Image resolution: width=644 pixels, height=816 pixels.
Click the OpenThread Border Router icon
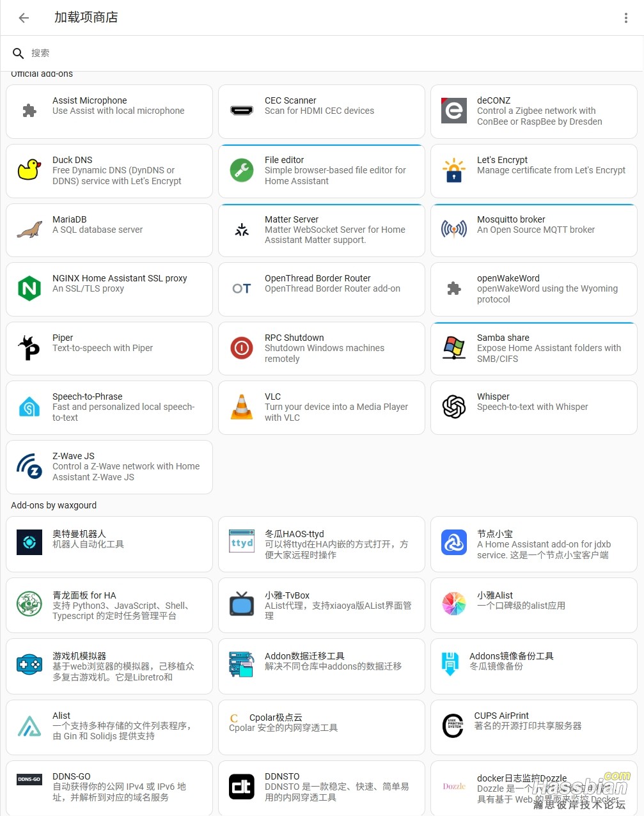(242, 289)
